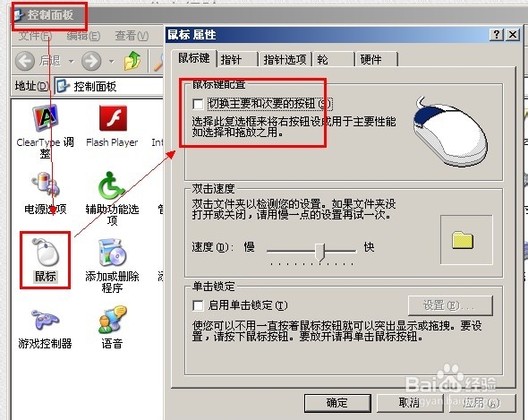Click the green Up folder toolbar icon
Image resolution: width=528 pixels, height=420 pixels.
coord(132,61)
